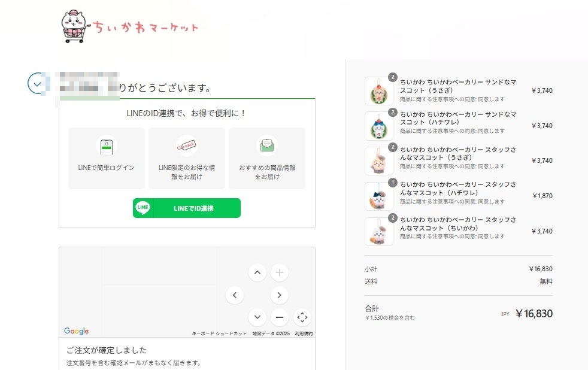Zoom out on the map
Viewport: 588px width, 370px height.
(x=280, y=317)
